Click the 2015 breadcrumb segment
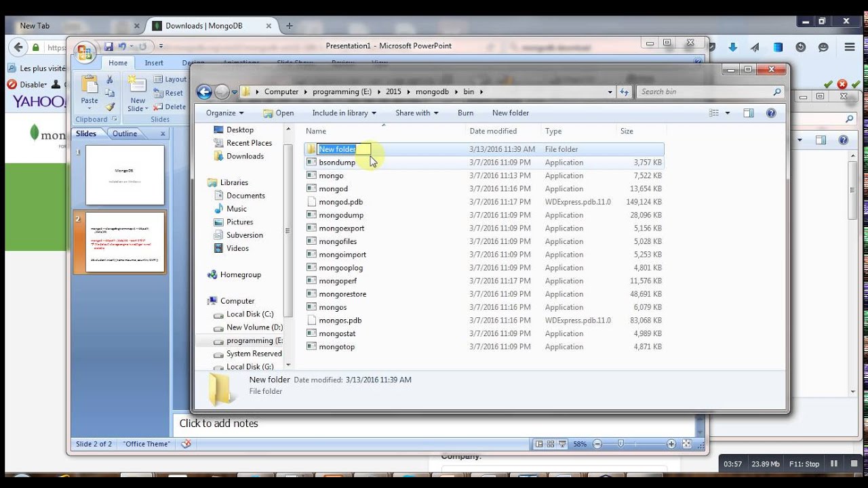868x488 pixels. [x=393, y=91]
